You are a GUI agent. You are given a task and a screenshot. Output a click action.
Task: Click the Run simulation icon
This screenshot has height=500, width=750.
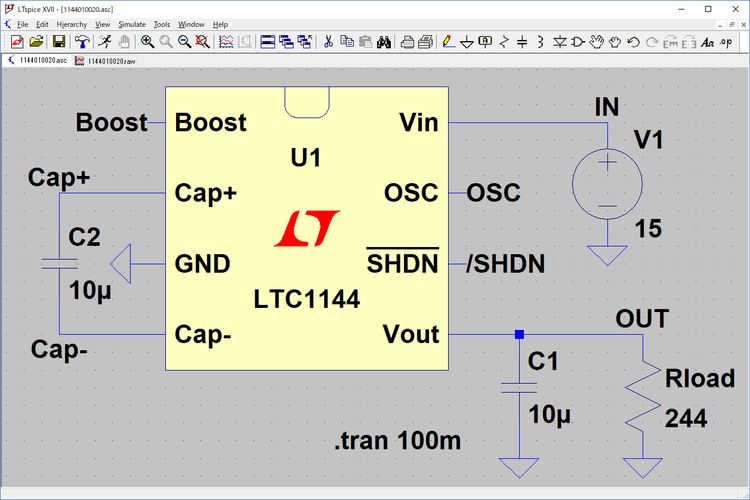click(105, 42)
